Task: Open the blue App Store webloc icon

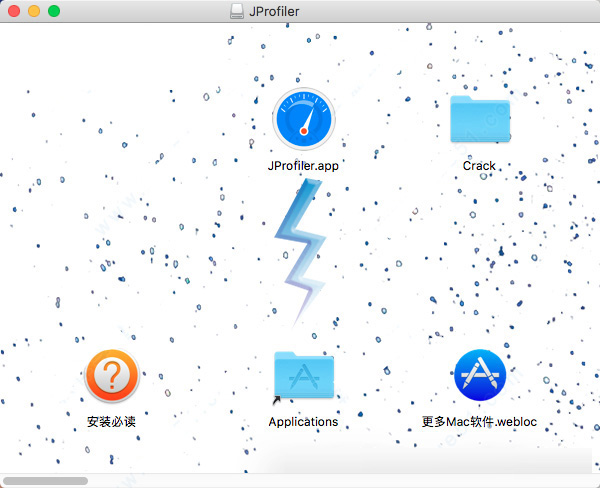Action: coord(480,375)
